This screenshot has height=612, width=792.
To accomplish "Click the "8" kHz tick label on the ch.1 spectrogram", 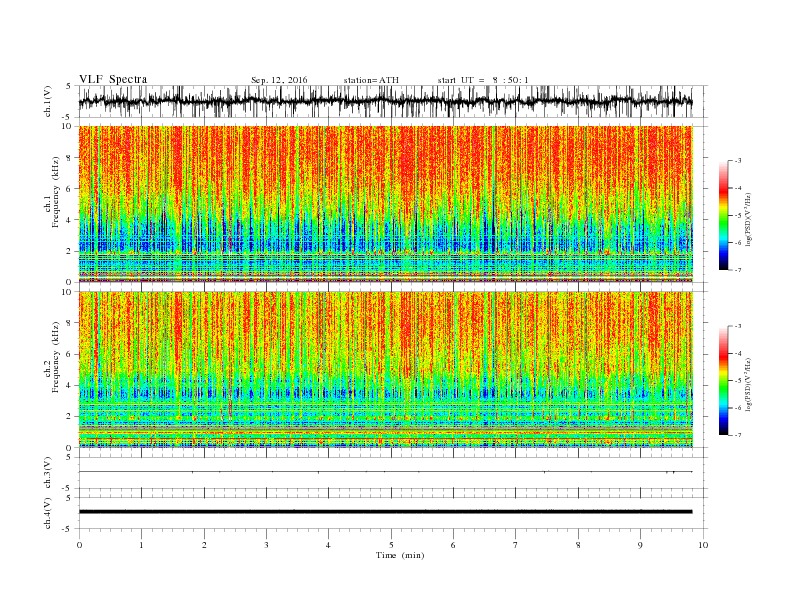I will click(71, 158).
